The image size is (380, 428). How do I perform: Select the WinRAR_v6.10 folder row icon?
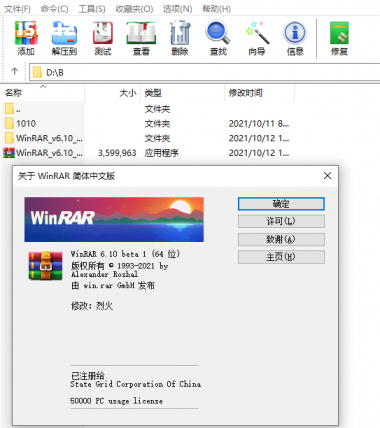click(9, 138)
